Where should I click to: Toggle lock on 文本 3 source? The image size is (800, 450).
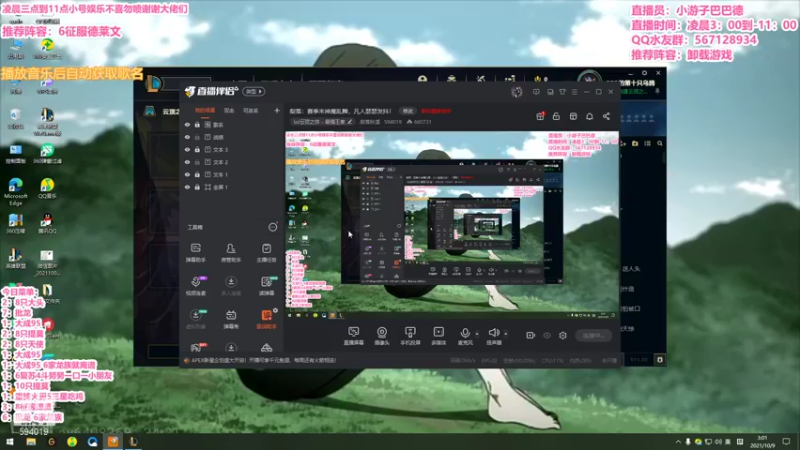(197, 149)
